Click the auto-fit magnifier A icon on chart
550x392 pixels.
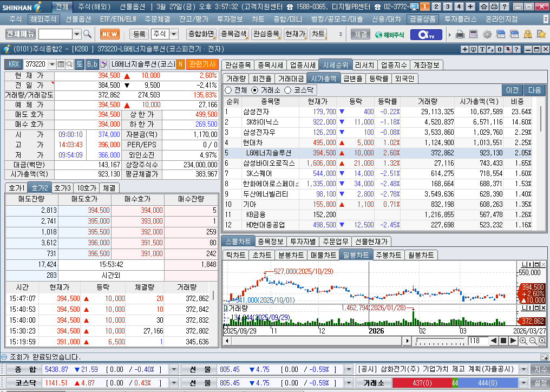[542, 341]
